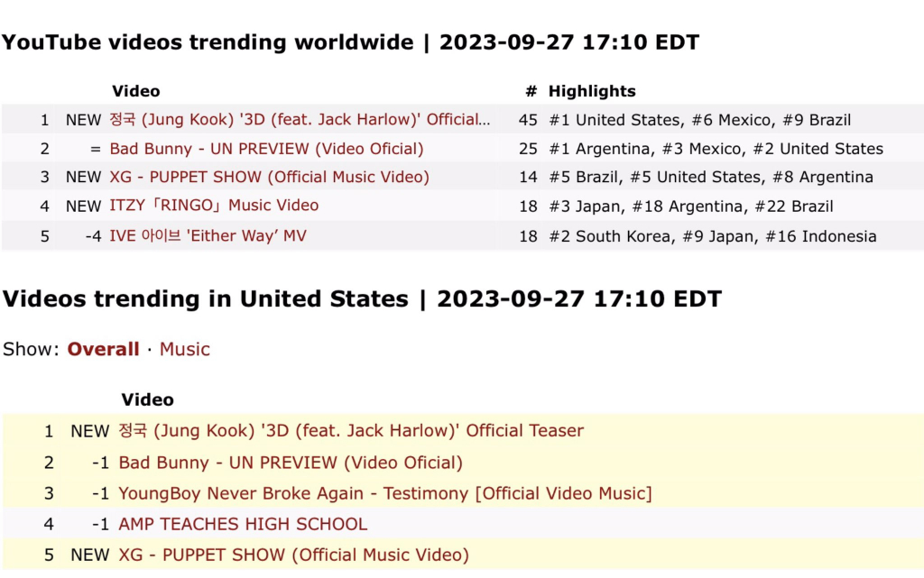Switch to the Music filter
This screenshot has width=924, height=578.
point(184,349)
